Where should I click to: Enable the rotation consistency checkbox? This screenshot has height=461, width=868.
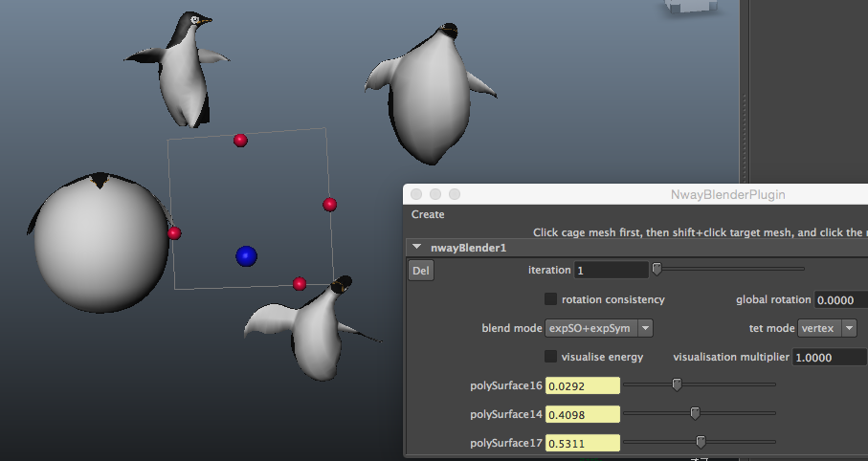550,299
